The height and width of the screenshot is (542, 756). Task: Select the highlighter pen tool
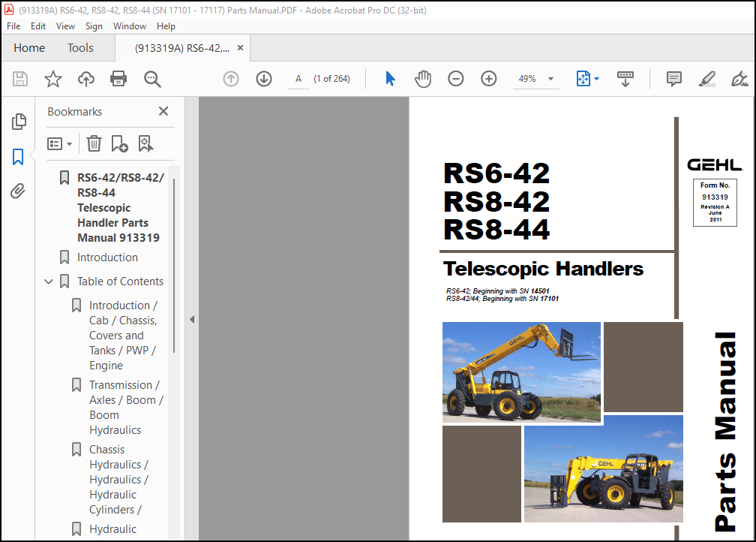(706, 79)
